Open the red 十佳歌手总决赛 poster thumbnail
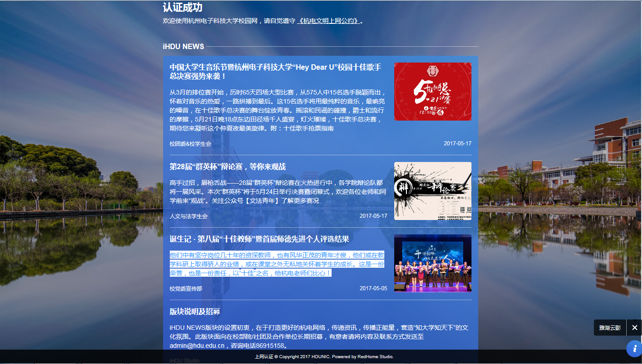Viewport: 642px width, 364px height. click(x=433, y=91)
